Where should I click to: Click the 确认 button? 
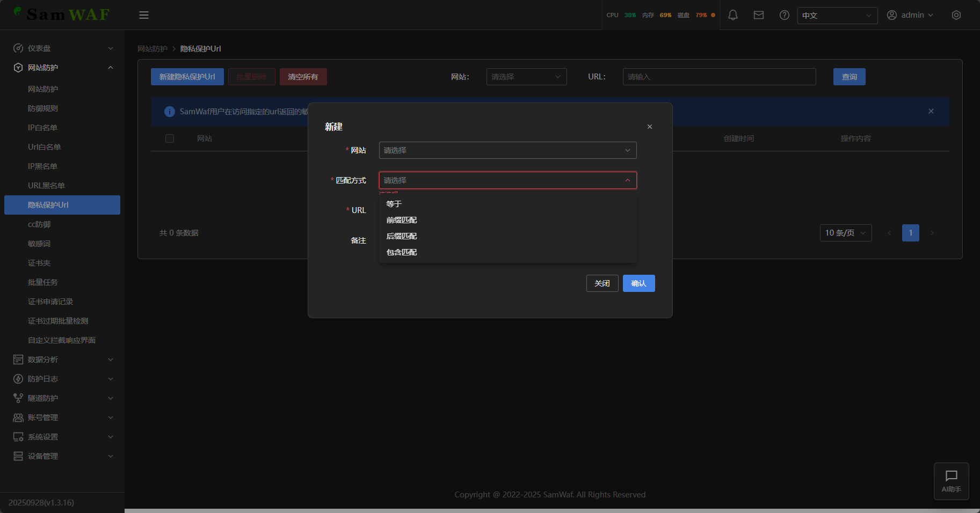coord(638,283)
